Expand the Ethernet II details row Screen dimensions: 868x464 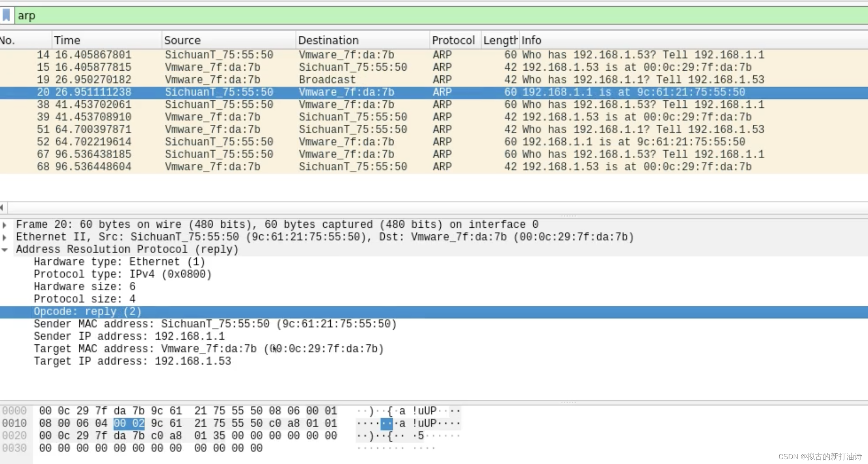click(4, 237)
